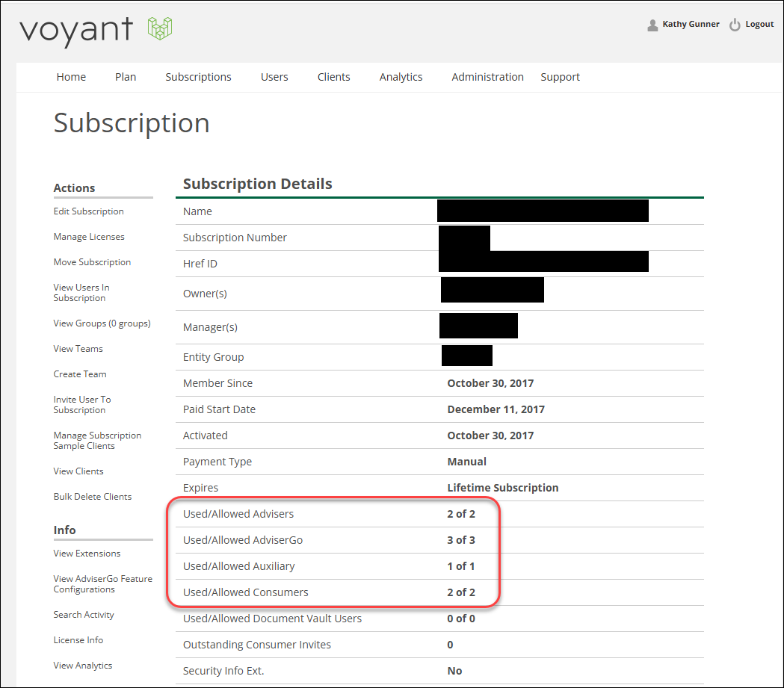
Task: Open the Plan menu
Action: tap(126, 77)
